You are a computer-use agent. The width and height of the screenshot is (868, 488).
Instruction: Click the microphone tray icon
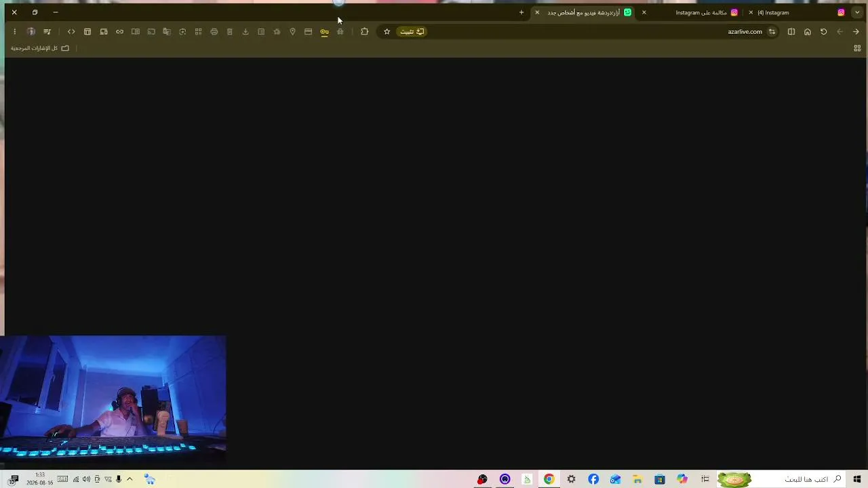pyautogui.click(x=119, y=479)
